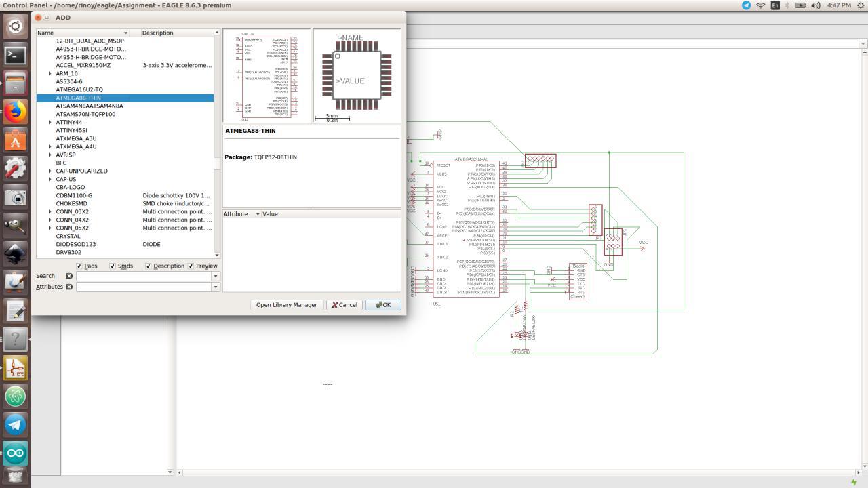868x488 pixels.
Task: Open Ubuntu Software center icon
Action: (15, 140)
